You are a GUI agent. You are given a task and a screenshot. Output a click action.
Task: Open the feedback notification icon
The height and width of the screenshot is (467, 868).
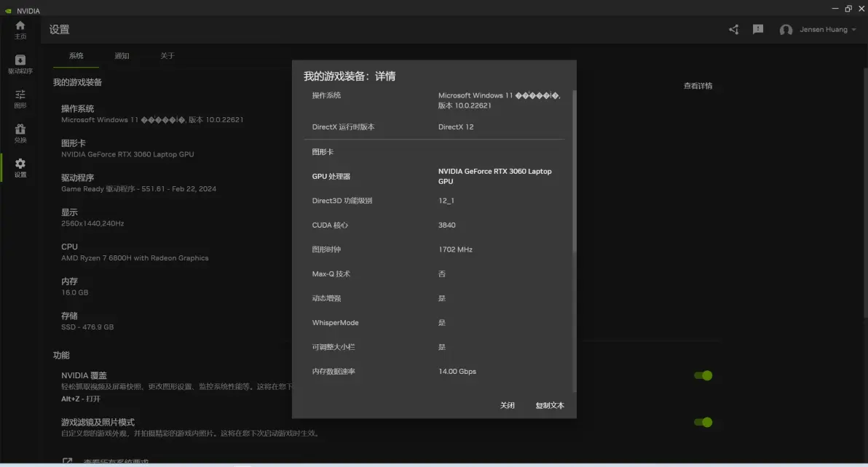(758, 29)
